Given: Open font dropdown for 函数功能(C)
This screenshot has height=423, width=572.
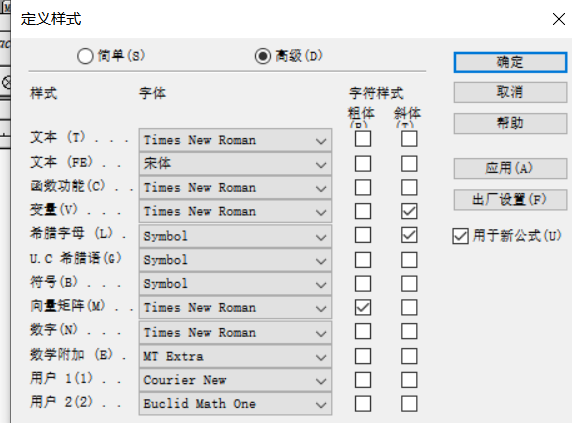Looking at the screenshot, I should 235,188.
